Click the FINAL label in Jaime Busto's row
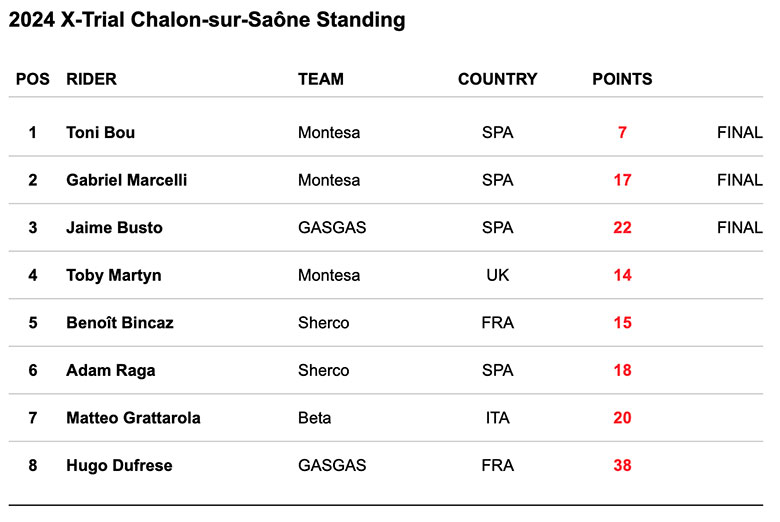The image size is (780, 522). pos(739,227)
